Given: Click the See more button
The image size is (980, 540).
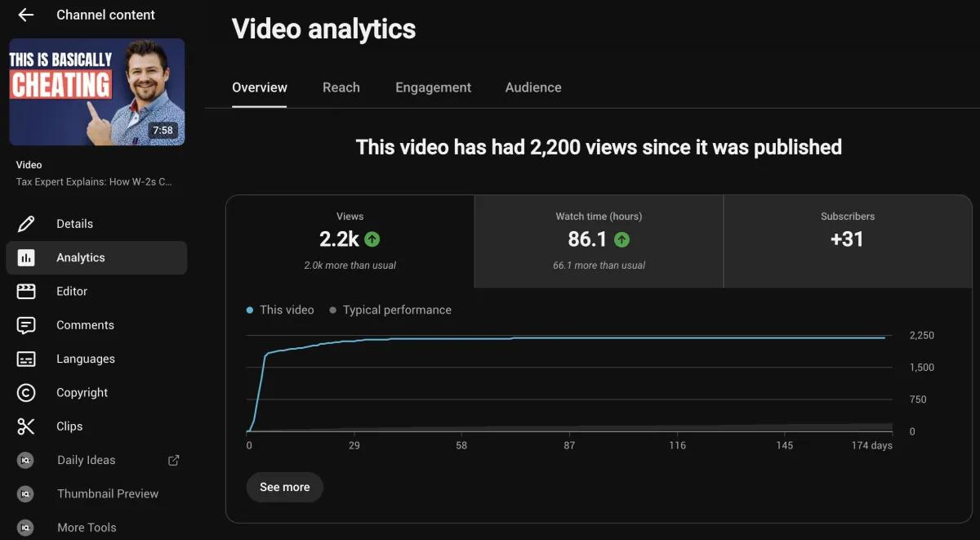Looking at the screenshot, I should 284,487.
